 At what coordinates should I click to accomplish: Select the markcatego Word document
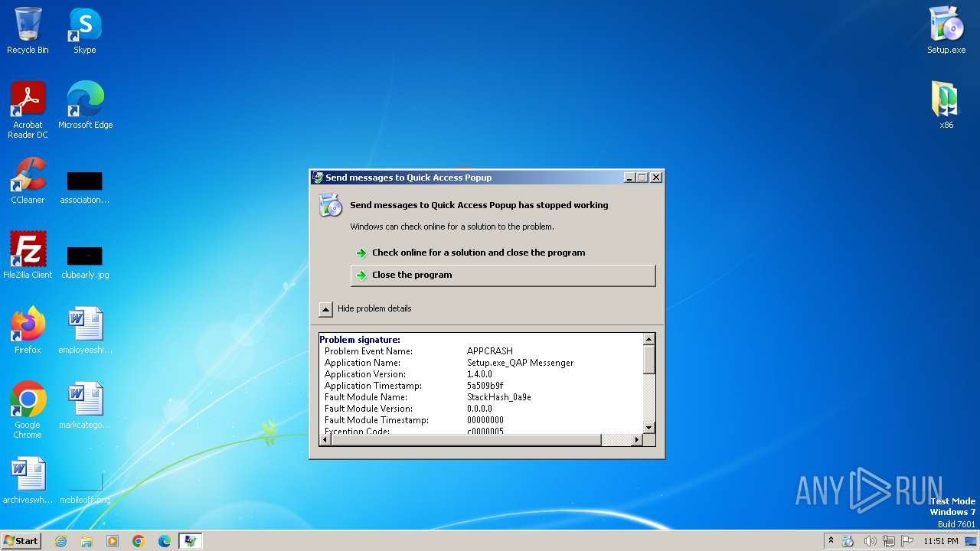[85, 406]
